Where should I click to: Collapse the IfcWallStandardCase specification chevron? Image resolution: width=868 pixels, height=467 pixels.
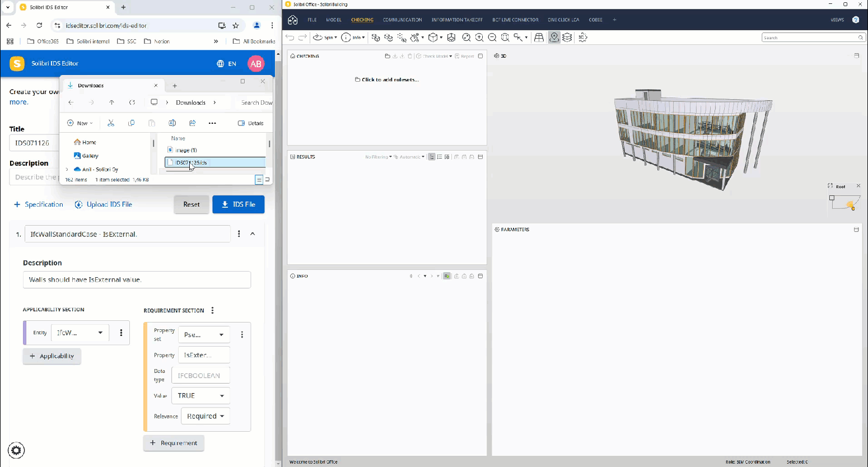pos(253,234)
